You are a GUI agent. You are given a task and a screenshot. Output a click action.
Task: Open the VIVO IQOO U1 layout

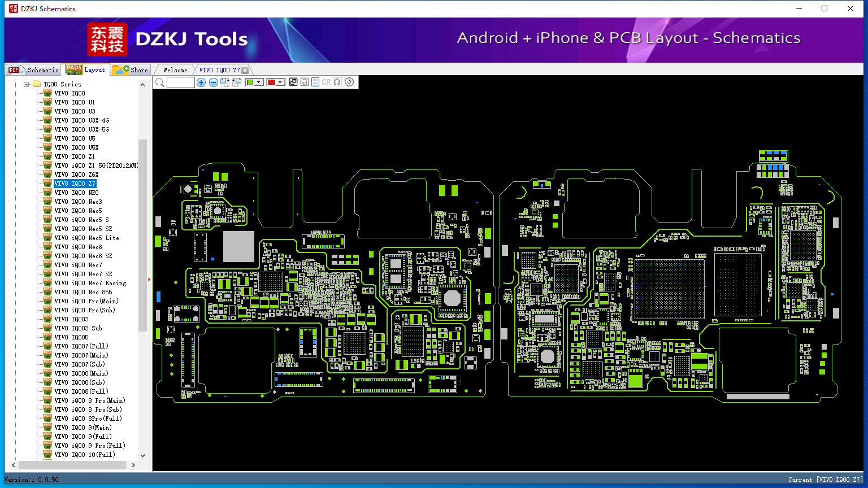(x=75, y=102)
